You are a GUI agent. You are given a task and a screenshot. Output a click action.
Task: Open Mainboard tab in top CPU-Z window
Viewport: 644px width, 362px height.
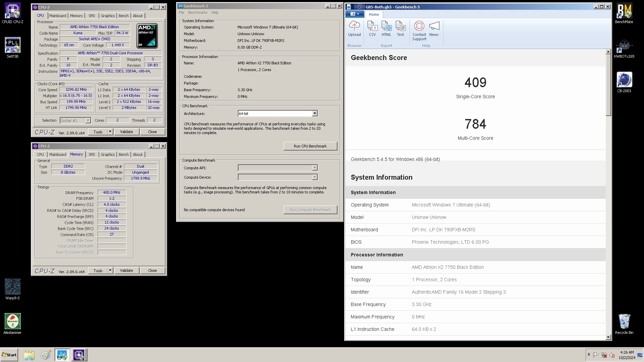(58, 16)
